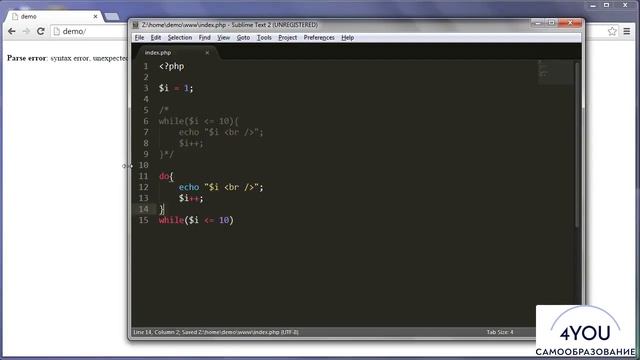Viewport: 640px width, 360px height.
Task: Open the Preferences menu
Action: (x=319, y=38)
